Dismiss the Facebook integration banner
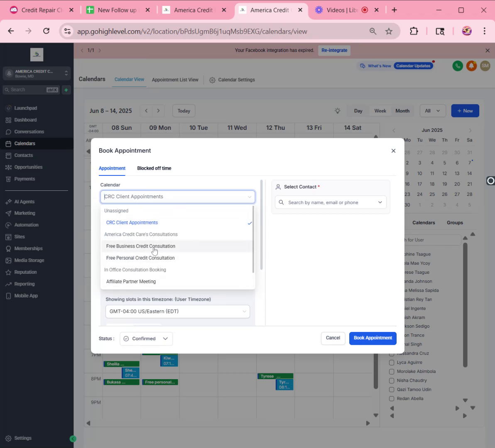This screenshot has height=448, width=495. coord(488,51)
